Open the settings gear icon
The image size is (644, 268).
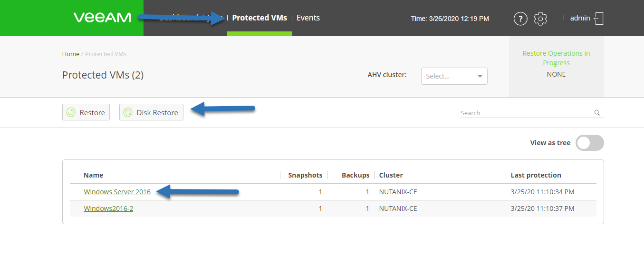(540, 19)
